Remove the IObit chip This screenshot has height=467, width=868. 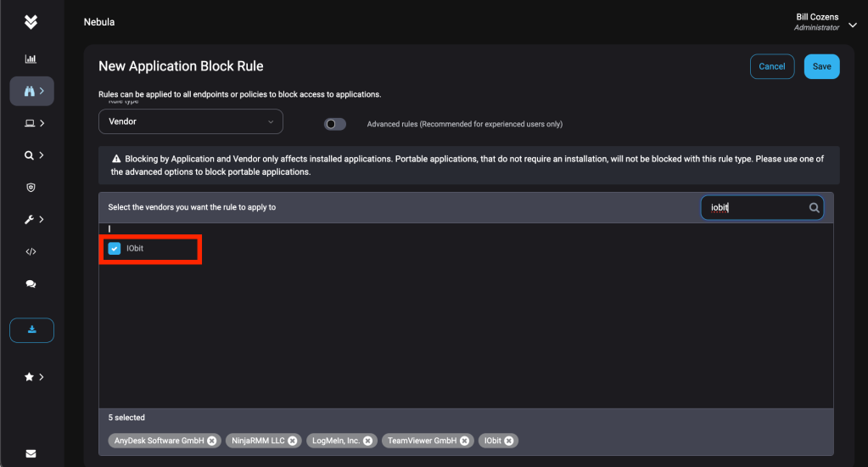(x=509, y=441)
